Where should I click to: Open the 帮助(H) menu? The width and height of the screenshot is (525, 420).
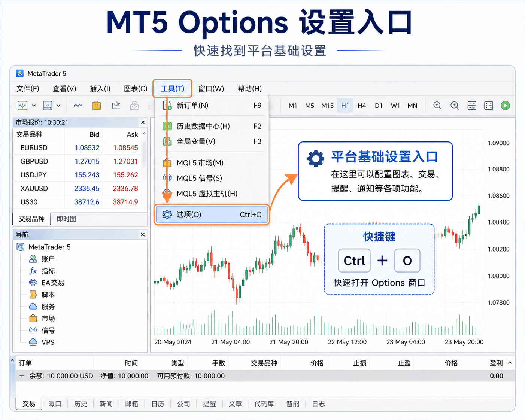point(250,89)
